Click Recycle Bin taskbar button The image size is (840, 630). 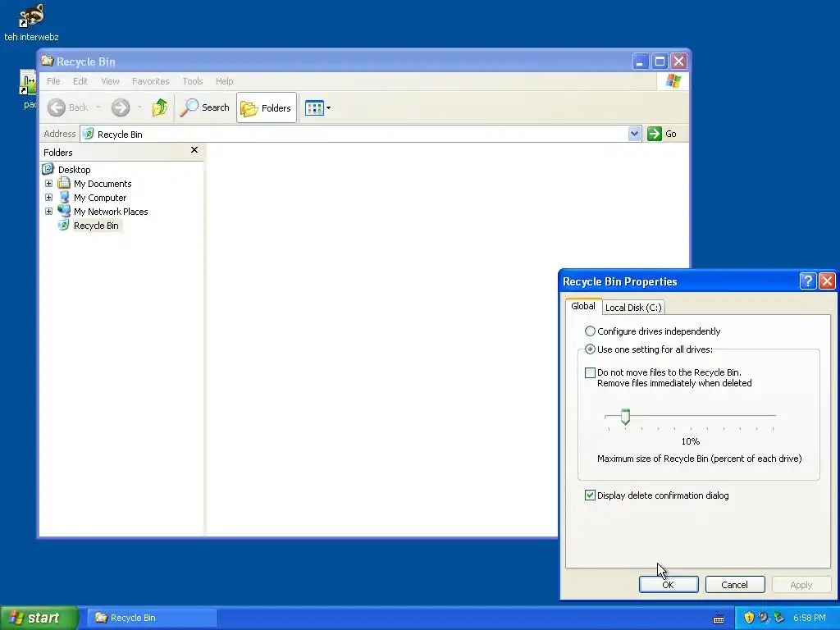152,618
